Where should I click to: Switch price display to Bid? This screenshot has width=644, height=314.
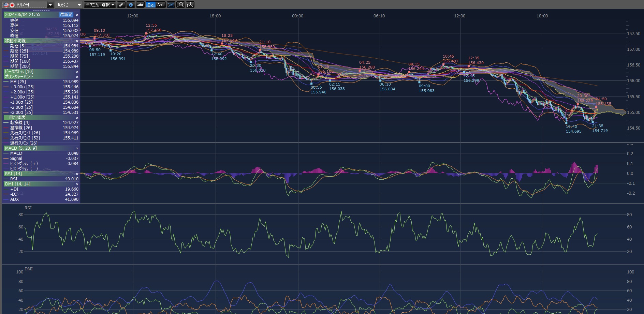(x=150, y=5)
